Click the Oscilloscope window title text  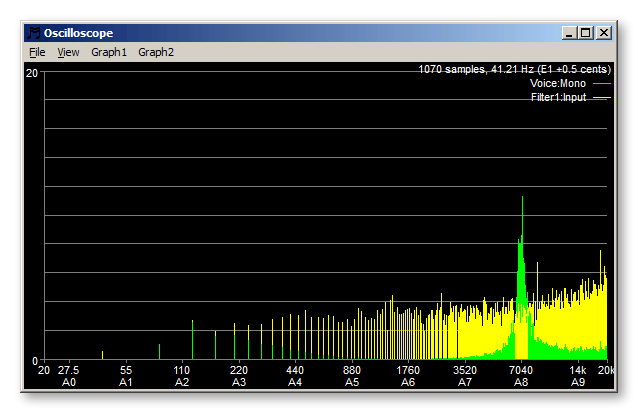click(x=78, y=33)
